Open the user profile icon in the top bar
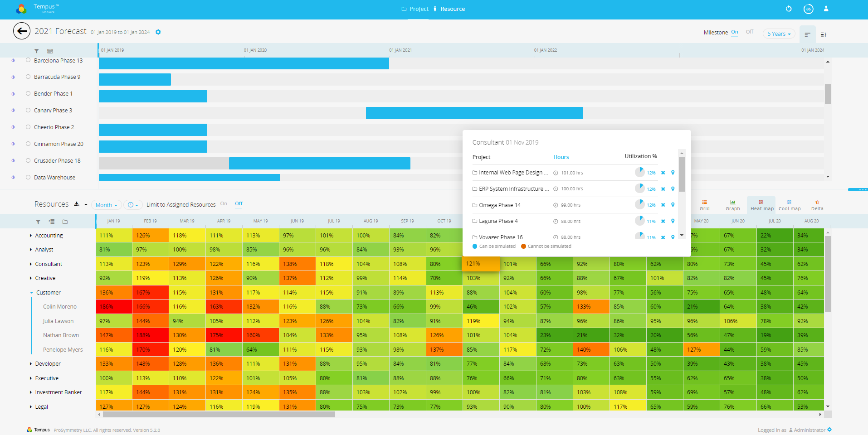The image size is (868, 435). point(826,9)
